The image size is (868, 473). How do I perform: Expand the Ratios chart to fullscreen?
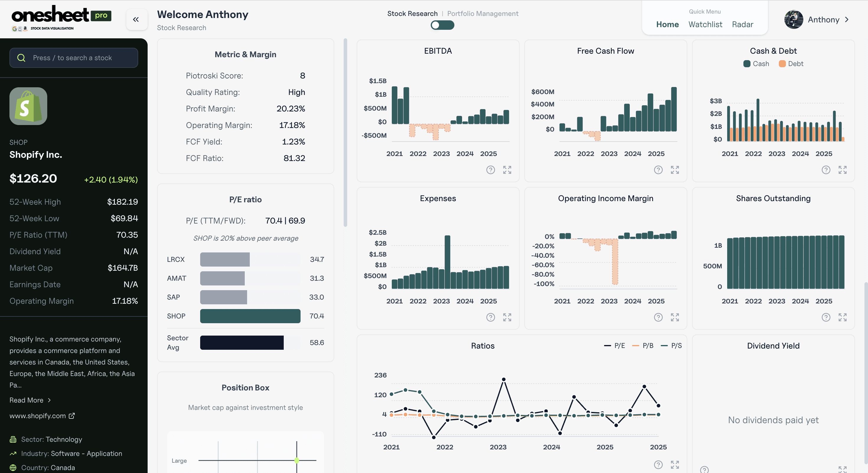pyautogui.click(x=675, y=464)
